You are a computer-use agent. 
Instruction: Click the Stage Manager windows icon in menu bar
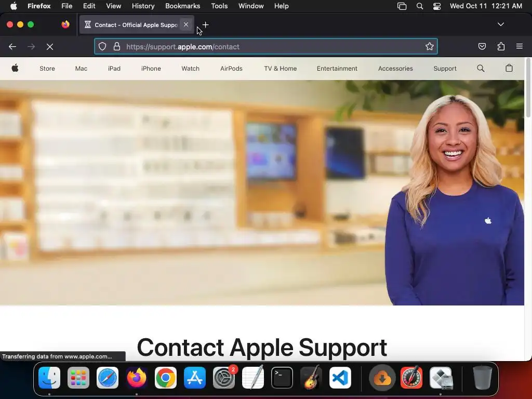(x=402, y=6)
